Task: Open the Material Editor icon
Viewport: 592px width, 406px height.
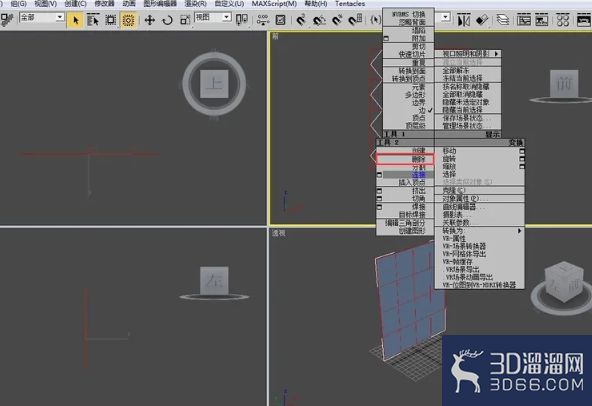Action: (x=563, y=20)
